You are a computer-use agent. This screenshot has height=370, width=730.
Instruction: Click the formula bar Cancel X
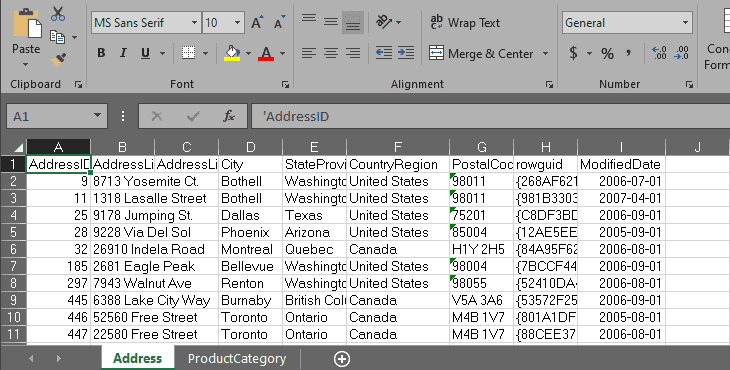pyautogui.click(x=157, y=116)
